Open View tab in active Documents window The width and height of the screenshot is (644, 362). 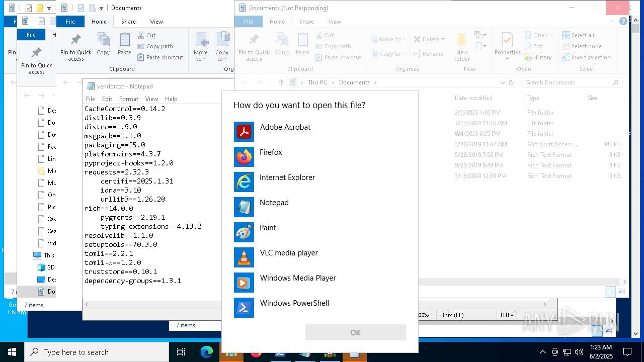coord(156,22)
